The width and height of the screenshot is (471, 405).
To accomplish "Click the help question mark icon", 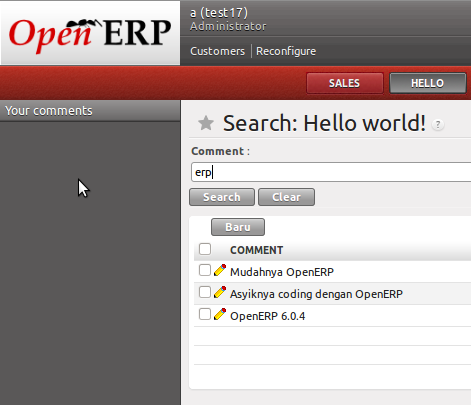I will point(438,125).
